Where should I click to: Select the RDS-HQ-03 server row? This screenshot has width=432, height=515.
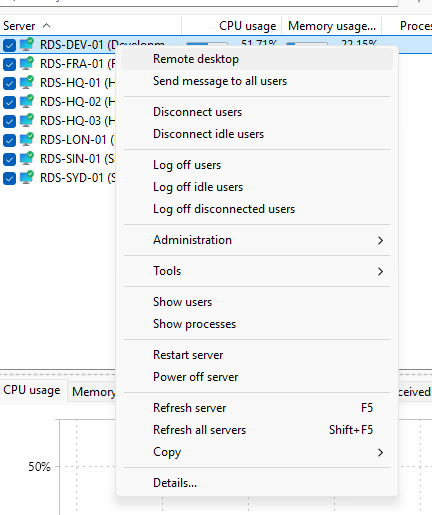pos(58,120)
